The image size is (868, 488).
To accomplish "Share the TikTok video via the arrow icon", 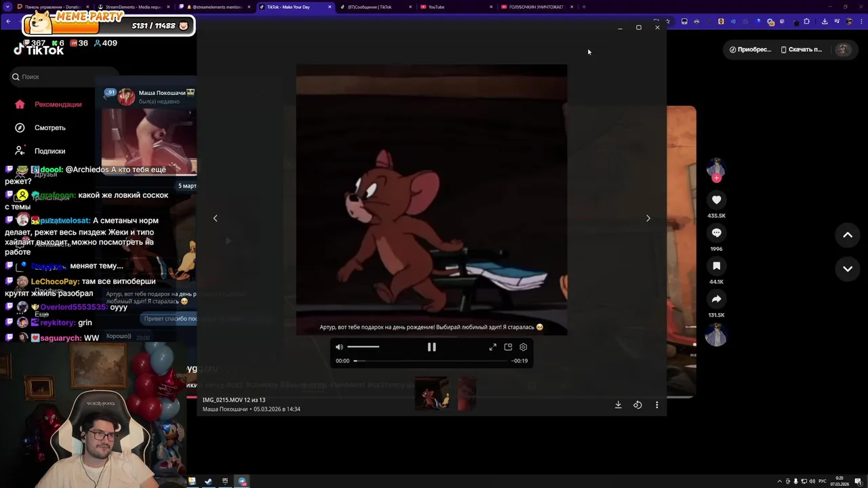I will click(716, 299).
